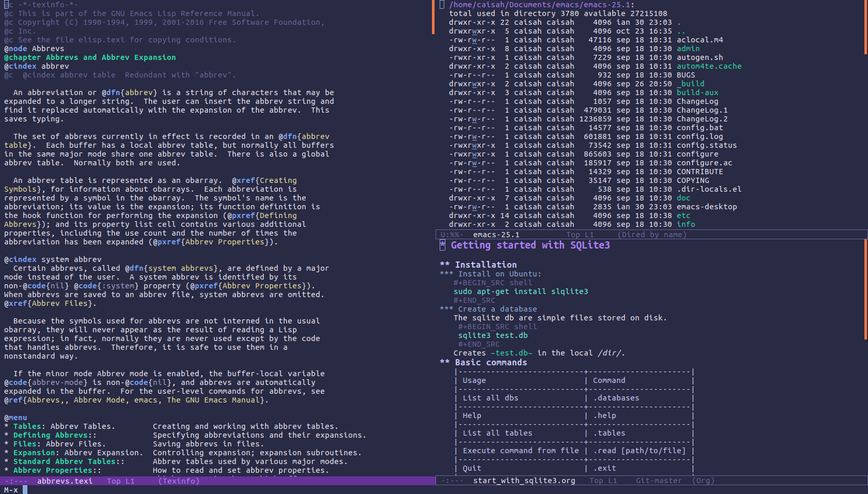Viewport: 868px width, 494px height.
Task: Click the .exit table cell
Action: (x=605, y=468)
